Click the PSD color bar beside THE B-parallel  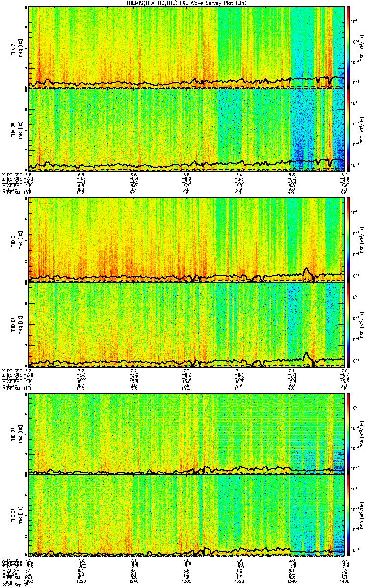(x=348, y=516)
